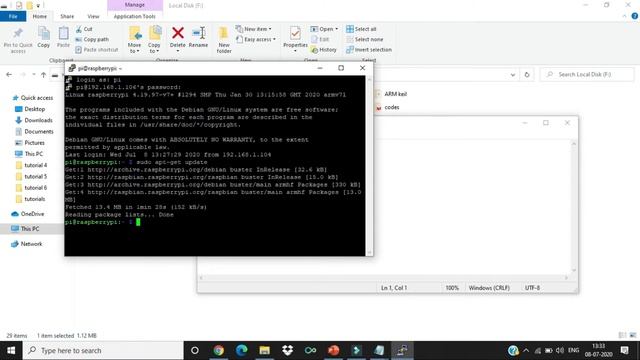Select the codes file
Viewport: 640px width, 360px height.
point(387,107)
